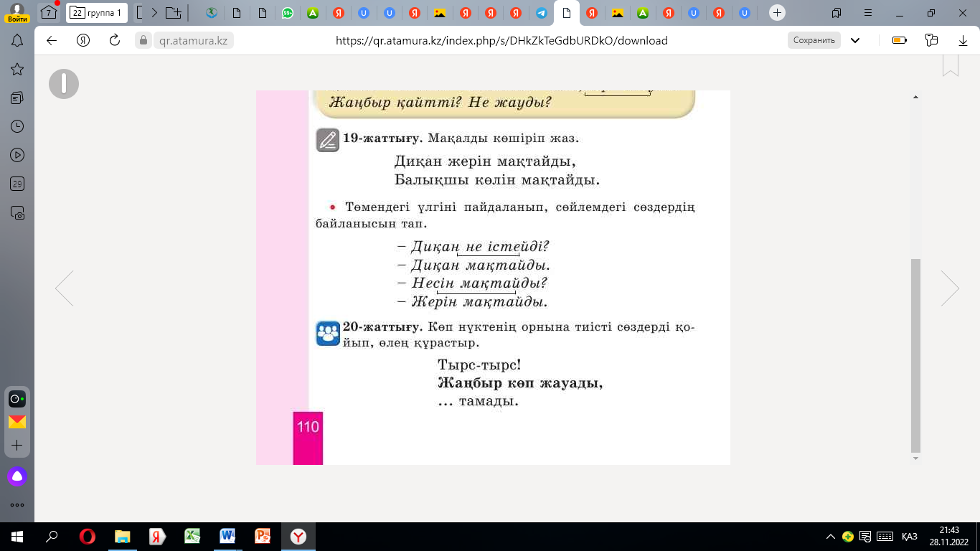980x551 pixels.
Task: Click the 19-жаттығу pencil icon
Action: tap(327, 139)
